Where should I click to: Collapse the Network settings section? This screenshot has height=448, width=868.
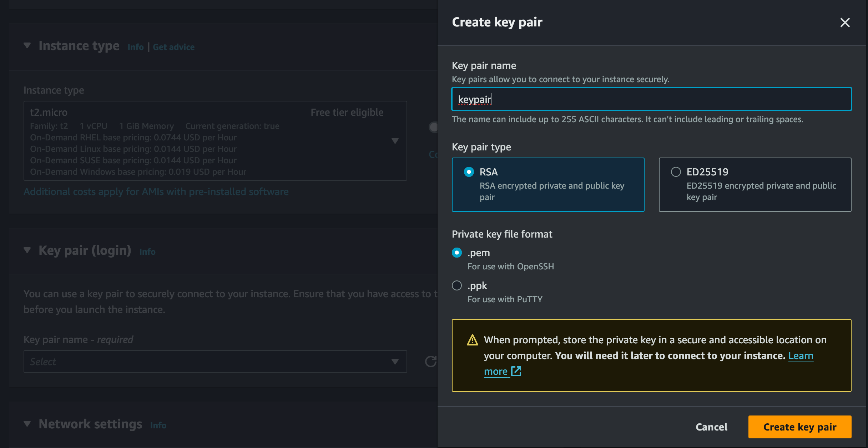pyautogui.click(x=27, y=424)
